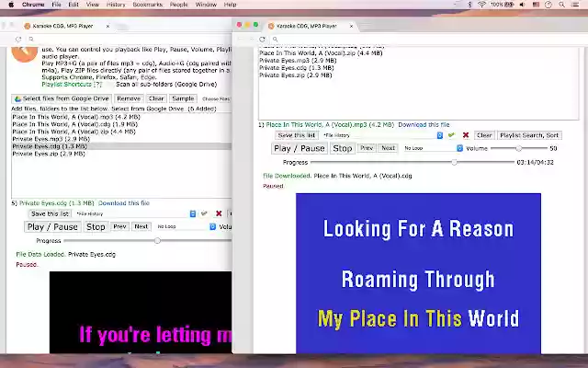Viewport: 588px width, 368px height.
Task: Click Play / Pause in left window
Action: (52, 227)
